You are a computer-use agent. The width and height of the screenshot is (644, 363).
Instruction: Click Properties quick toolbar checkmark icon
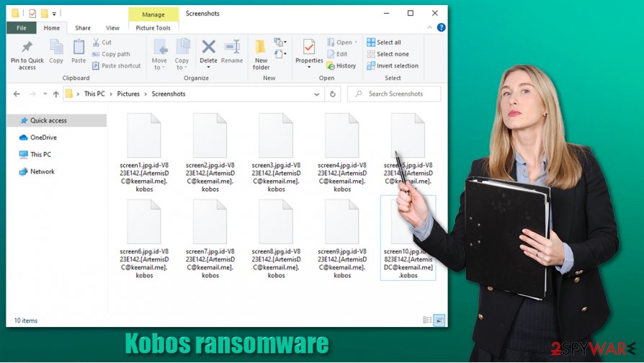click(32, 14)
